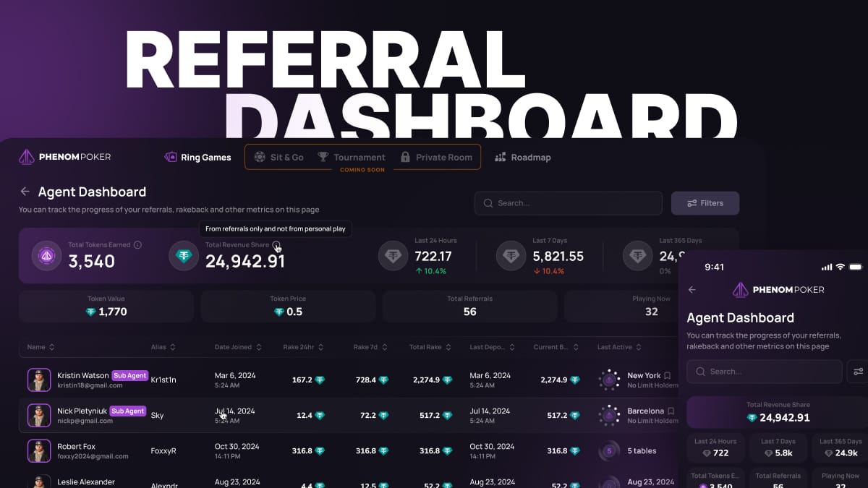
Task: Click info icon next to Total Revenue Share
Action: click(277, 245)
